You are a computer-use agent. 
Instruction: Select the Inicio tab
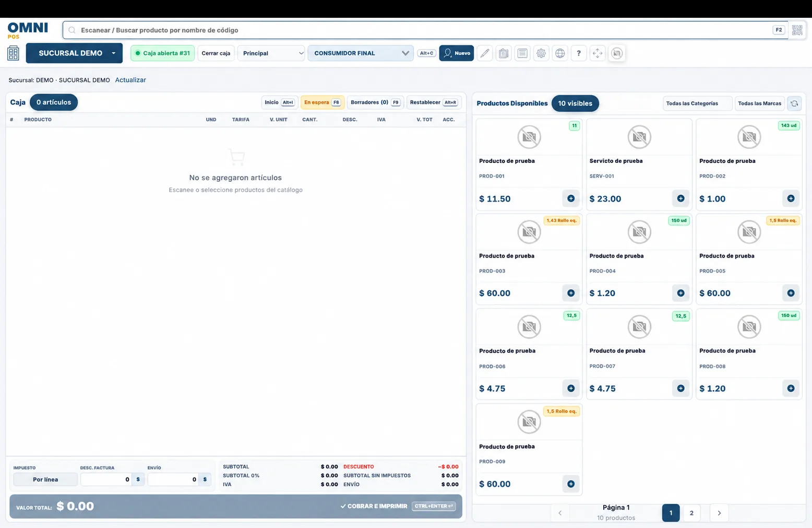coord(279,102)
